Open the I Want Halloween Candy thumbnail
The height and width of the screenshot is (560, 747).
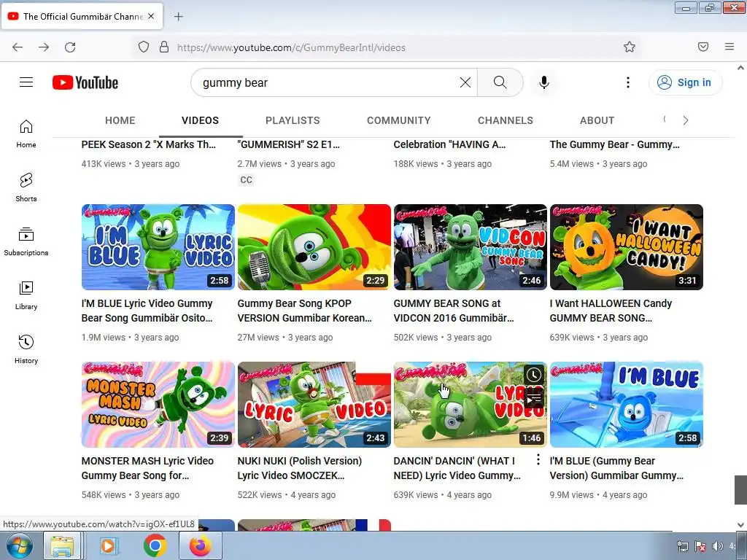tap(627, 247)
